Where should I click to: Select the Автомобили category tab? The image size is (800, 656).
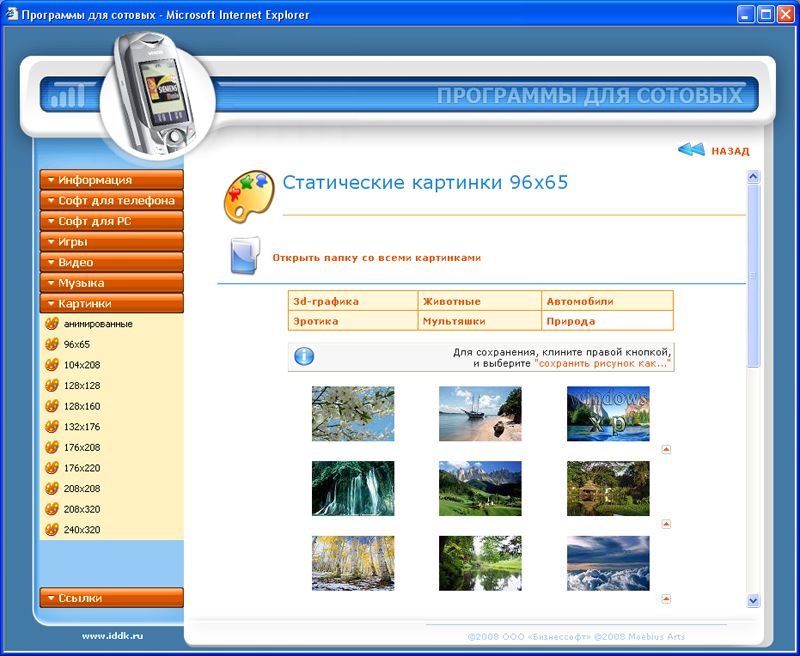click(x=580, y=301)
